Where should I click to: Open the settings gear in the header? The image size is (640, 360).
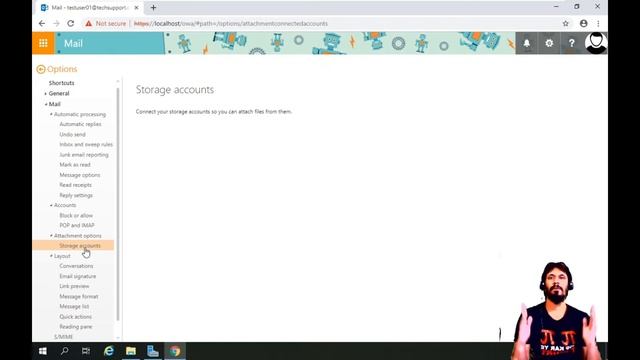click(x=549, y=43)
